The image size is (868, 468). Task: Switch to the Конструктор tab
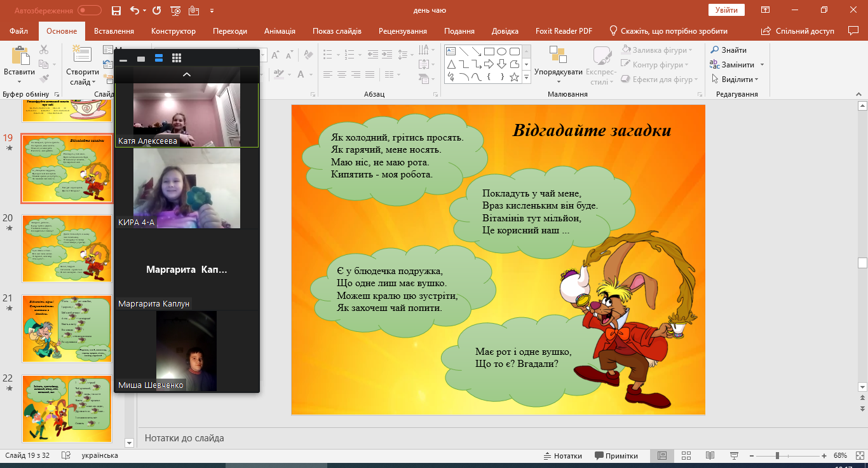(173, 31)
